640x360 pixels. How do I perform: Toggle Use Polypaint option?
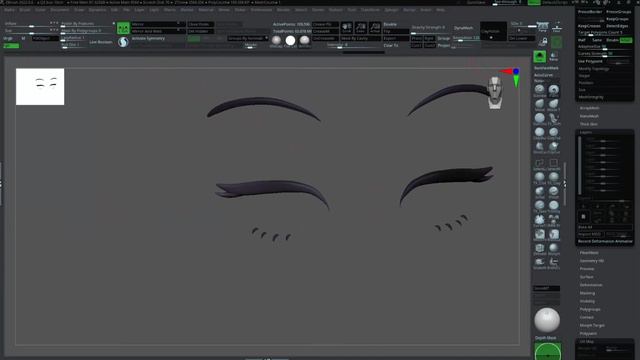[591, 61]
